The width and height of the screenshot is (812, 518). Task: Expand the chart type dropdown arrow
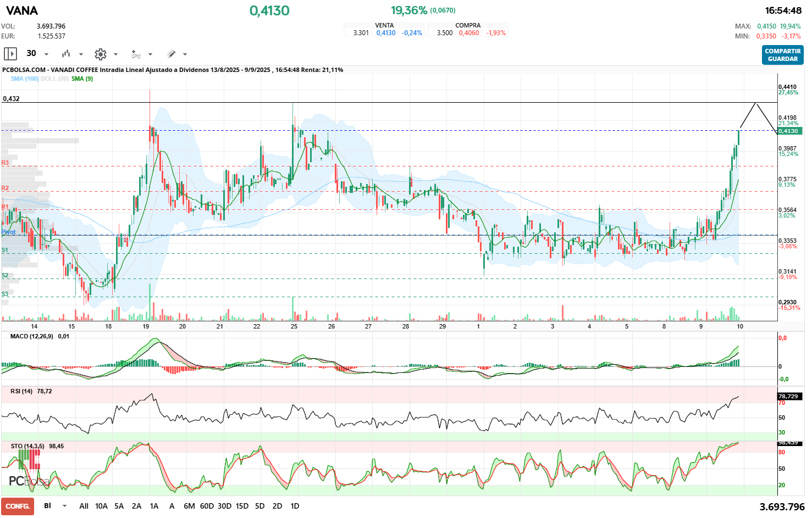pos(81,54)
